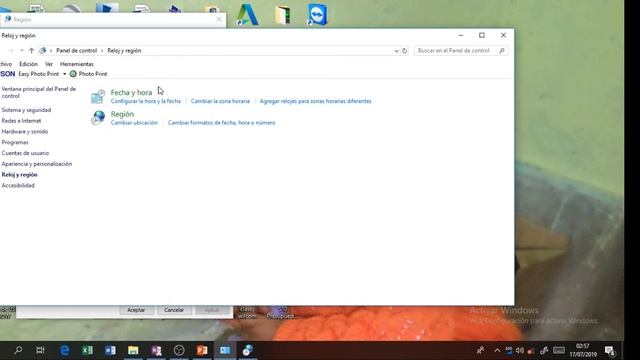The width and height of the screenshot is (640, 360).
Task: Open taskbar search magnifier
Action: 18,350
